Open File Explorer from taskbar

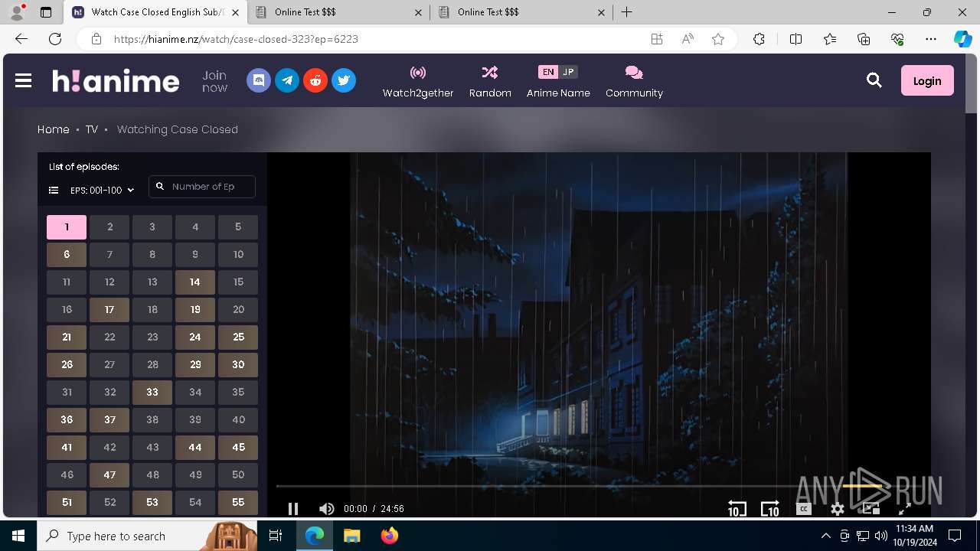pyautogui.click(x=351, y=536)
